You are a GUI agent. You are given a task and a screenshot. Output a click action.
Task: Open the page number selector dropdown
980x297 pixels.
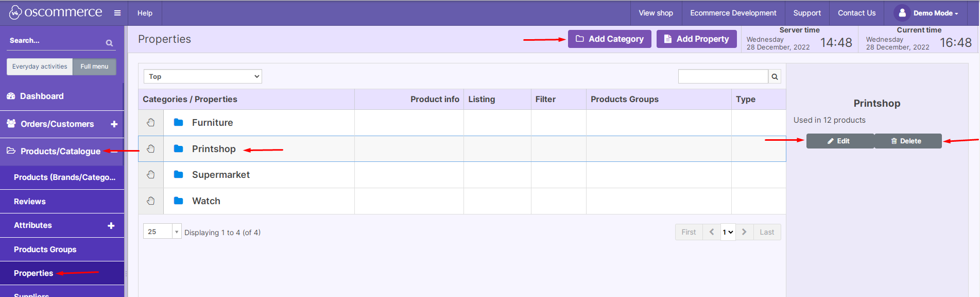pos(728,232)
